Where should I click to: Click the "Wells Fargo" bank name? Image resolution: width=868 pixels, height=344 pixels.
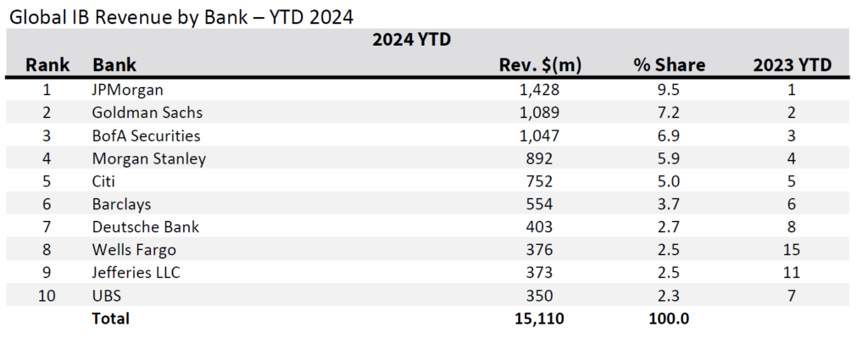click(x=134, y=250)
